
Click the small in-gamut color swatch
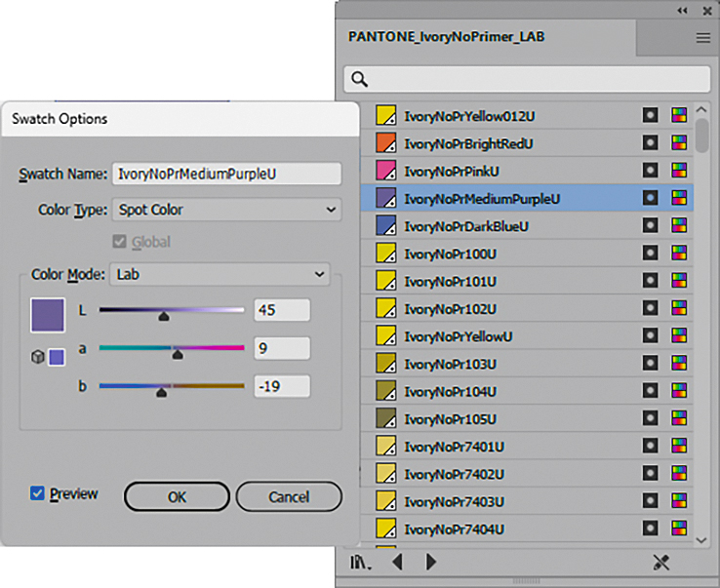pyautogui.click(x=57, y=357)
